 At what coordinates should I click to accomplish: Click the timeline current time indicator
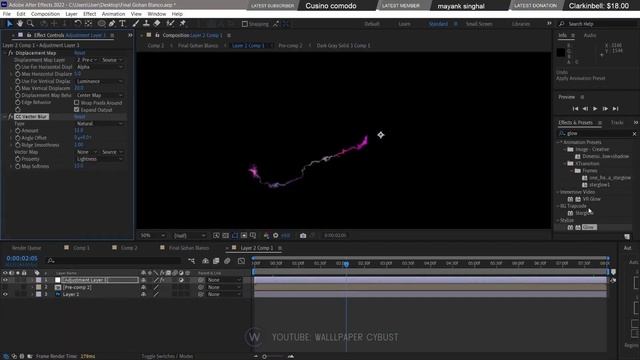[x=346, y=264]
